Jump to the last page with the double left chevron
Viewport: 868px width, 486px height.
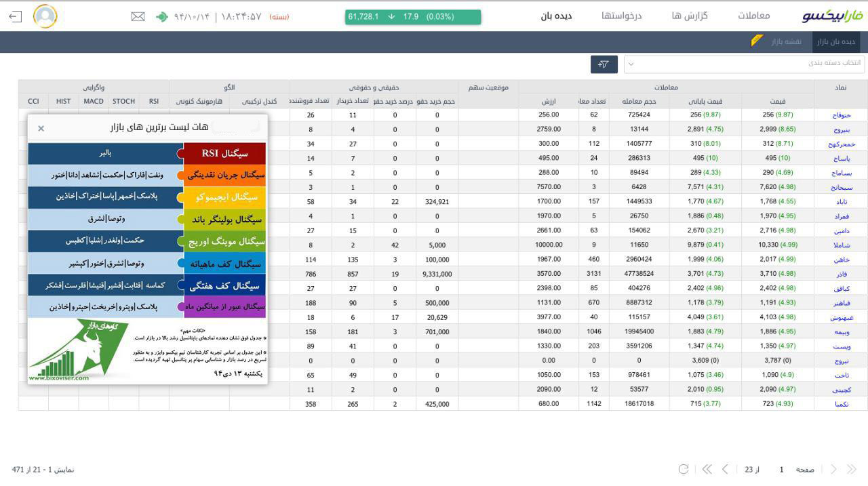(707, 469)
